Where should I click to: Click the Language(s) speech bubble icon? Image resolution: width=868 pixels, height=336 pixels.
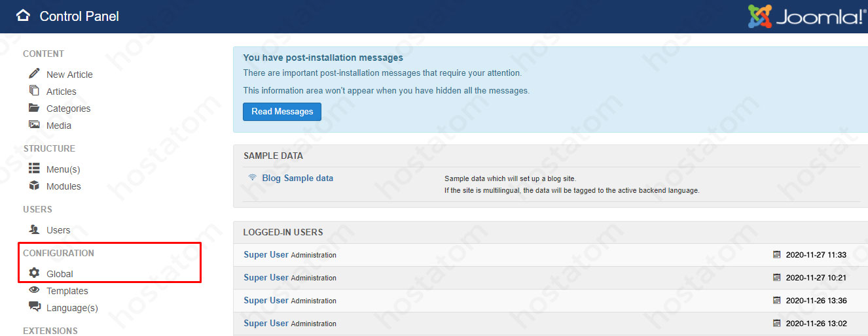click(34, 307)
